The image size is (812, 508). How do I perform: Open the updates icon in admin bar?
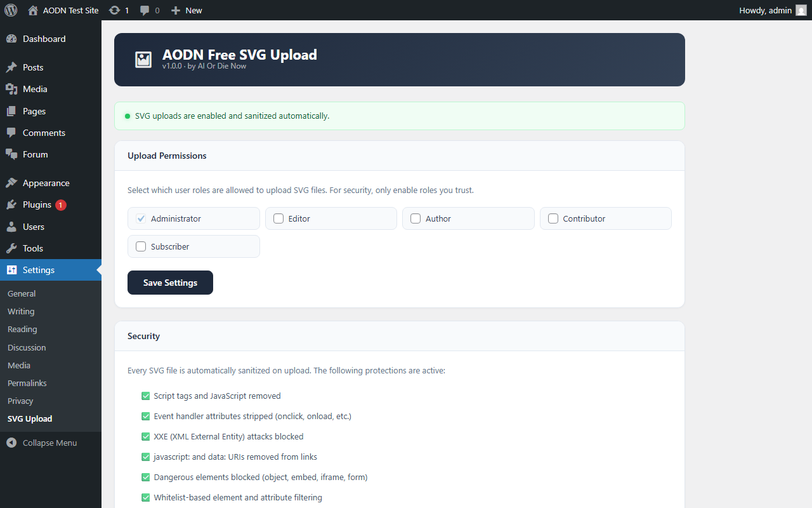pyautogui.click(x=114, y=10)
